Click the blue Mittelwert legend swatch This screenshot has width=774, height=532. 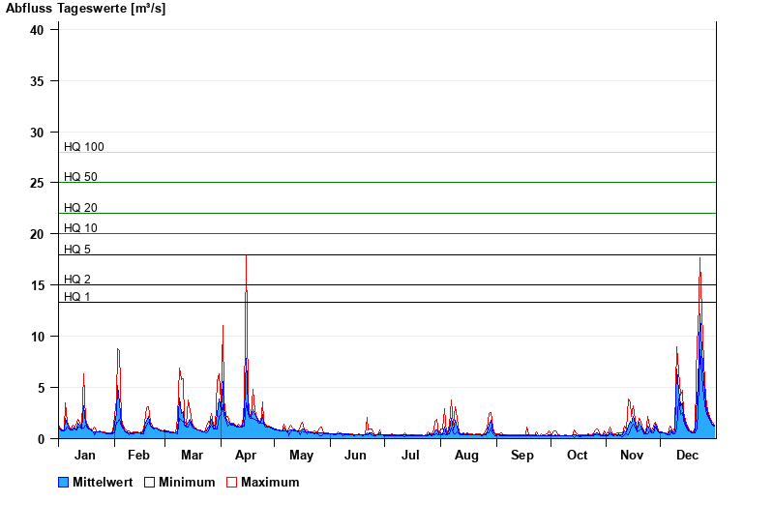[x=64, y=483]
